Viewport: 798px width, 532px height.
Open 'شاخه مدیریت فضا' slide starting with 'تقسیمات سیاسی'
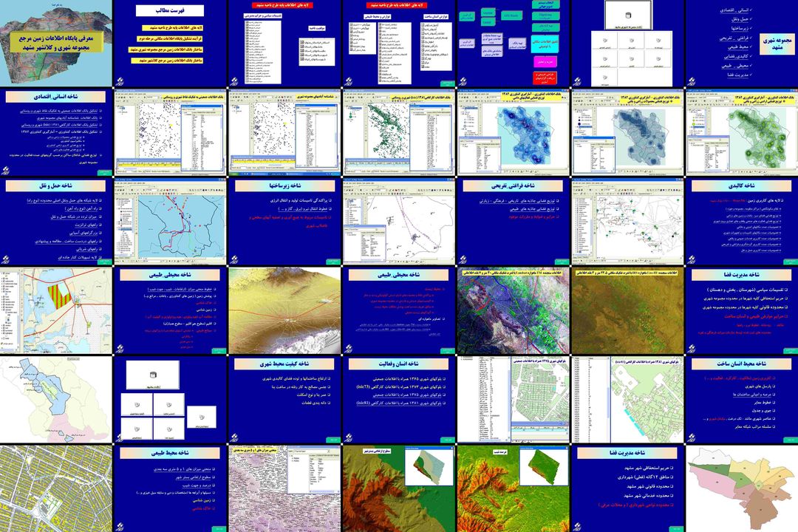[x=742, y=310]
